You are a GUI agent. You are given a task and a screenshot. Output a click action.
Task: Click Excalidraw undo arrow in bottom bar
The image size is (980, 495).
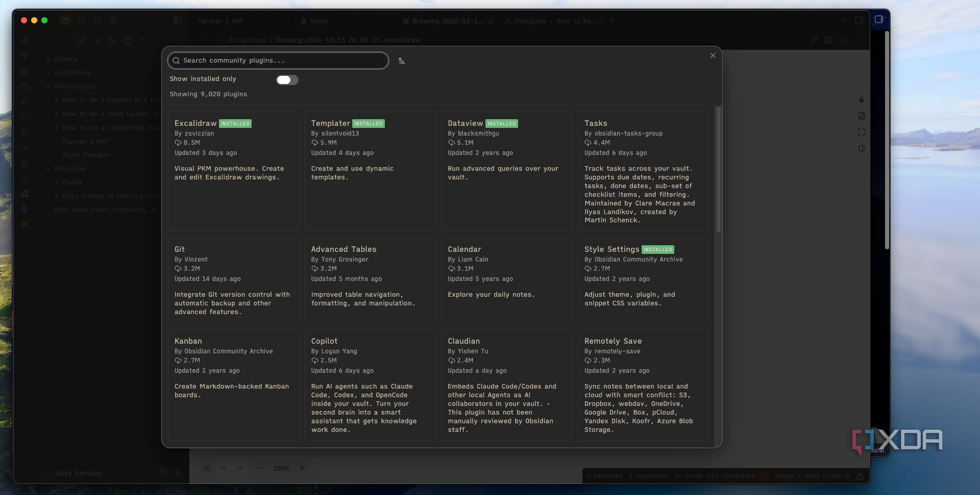[x=223, y=468]
